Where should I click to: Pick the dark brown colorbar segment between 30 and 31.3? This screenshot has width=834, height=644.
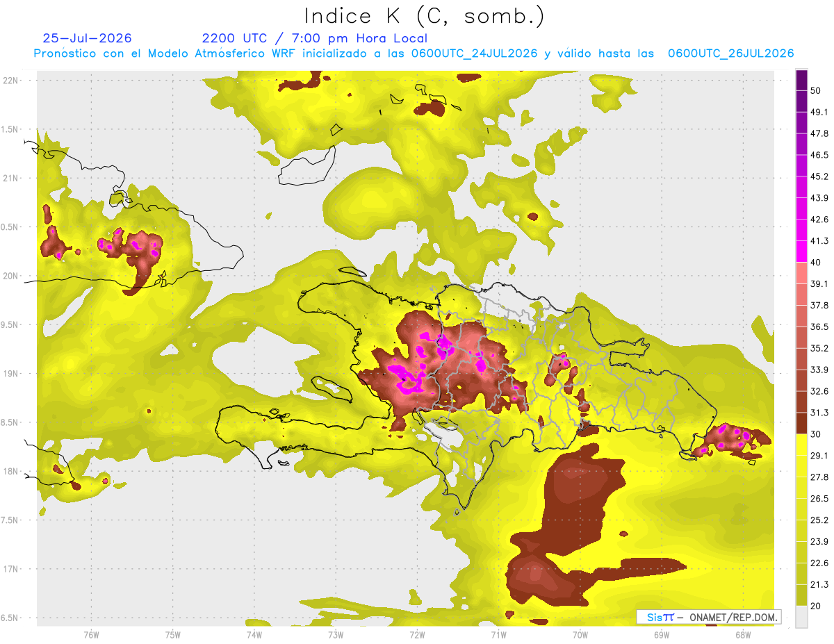[801, 423]
